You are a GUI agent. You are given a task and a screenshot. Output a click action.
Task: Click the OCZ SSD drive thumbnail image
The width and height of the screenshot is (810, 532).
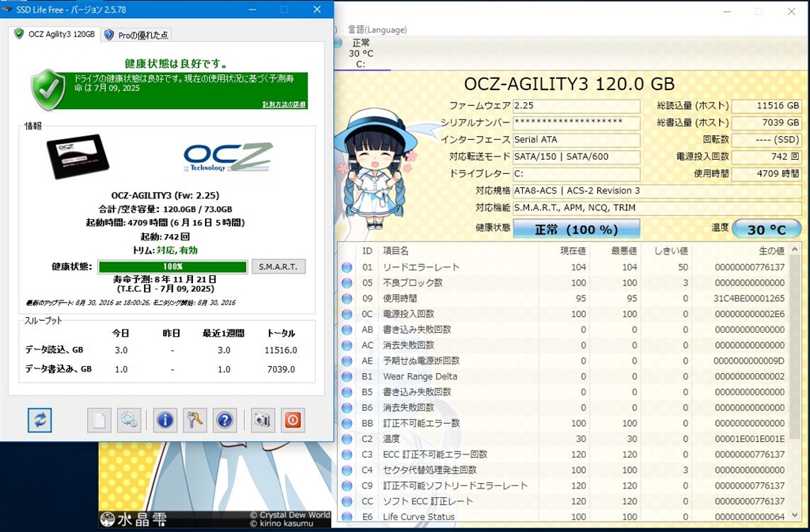click(x=78, y=157)
